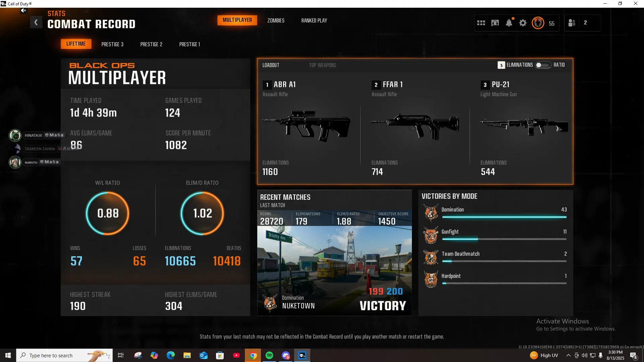Open the grid menu icon
Viewport: 644px width, 362px height.
click(x=481, y=23)
